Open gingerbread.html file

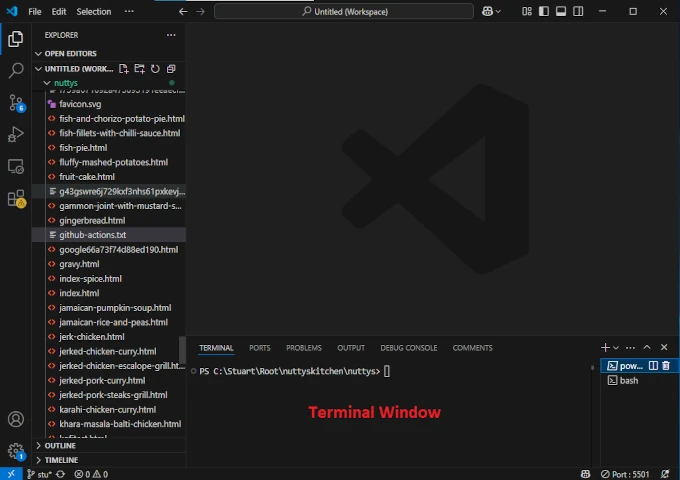click(108, 221)
